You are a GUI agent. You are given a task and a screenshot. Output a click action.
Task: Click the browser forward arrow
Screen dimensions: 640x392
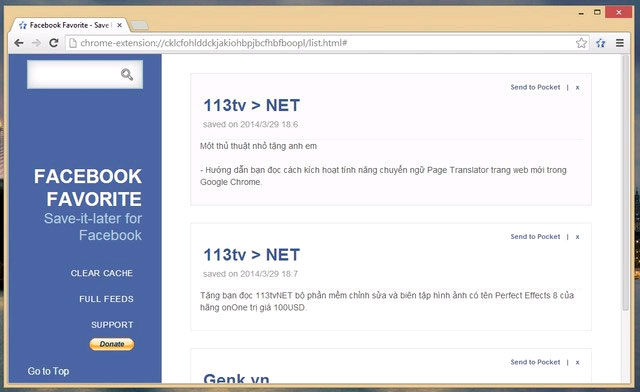tap(36, 43)
